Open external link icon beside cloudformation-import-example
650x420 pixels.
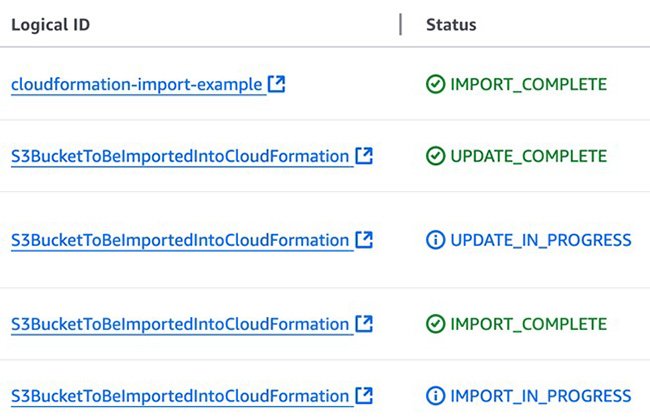[x=277, y=85]
